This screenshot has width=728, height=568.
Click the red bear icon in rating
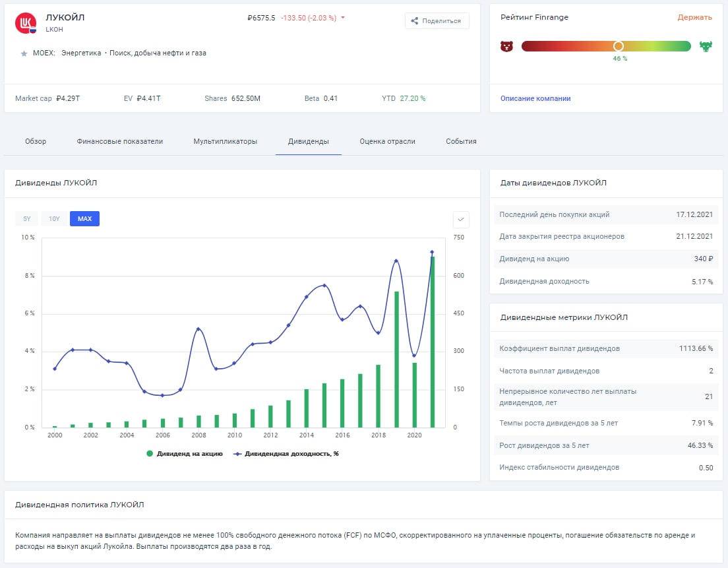[x=506, y=46]
